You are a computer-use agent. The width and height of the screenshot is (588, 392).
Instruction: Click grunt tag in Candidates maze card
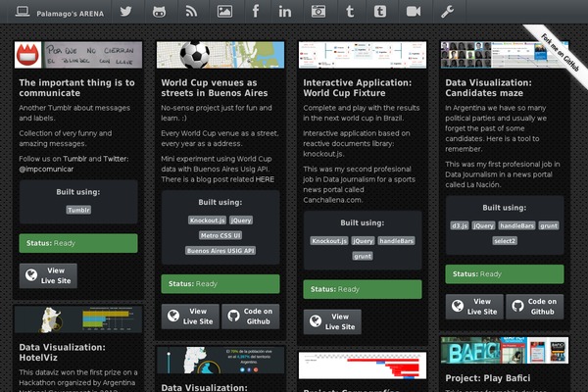click(x=549, y=225)
